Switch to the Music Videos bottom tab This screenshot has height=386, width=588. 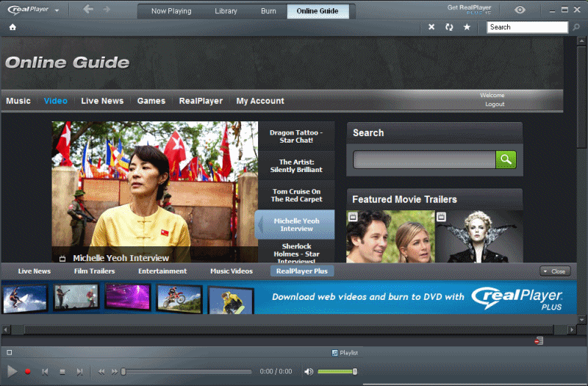click(232, 271)
